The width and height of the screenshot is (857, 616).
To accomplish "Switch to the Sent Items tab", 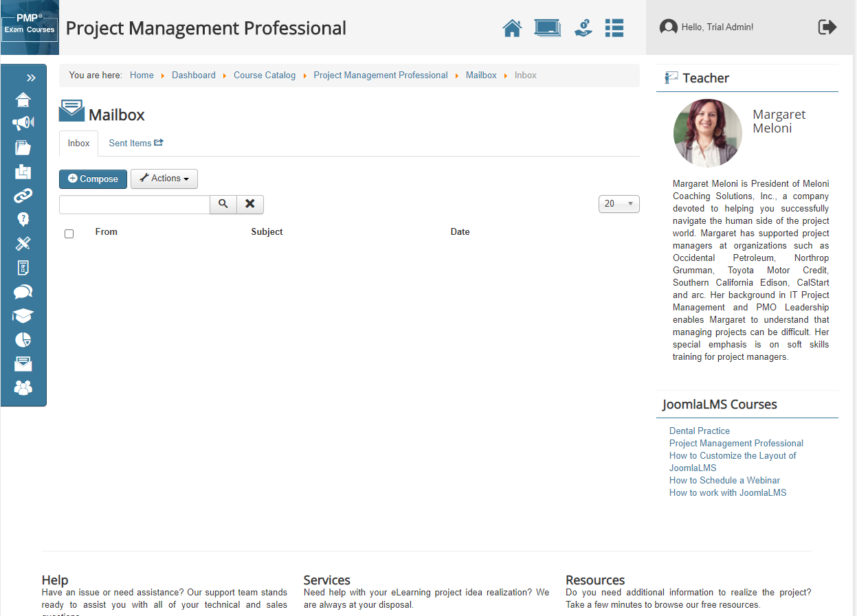I will click(136, 144).
